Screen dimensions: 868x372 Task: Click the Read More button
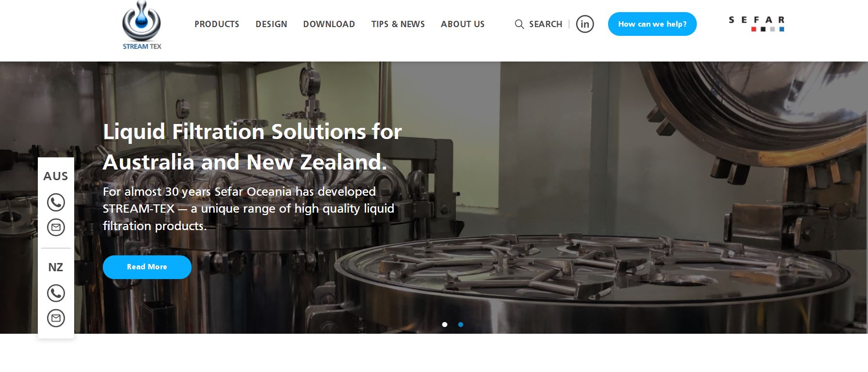click(147, 267)
